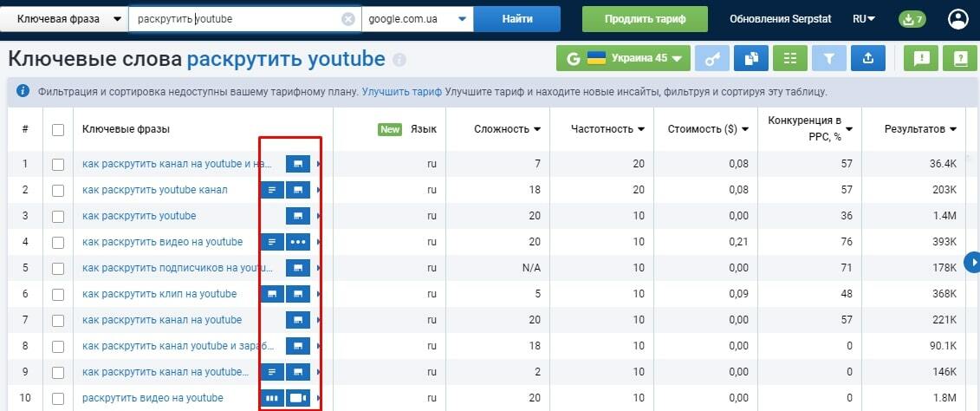Viewport: 980px width, 411px height.
Task: Click the text-snippet icon in row 9
Action: click(x=272, y=372)
